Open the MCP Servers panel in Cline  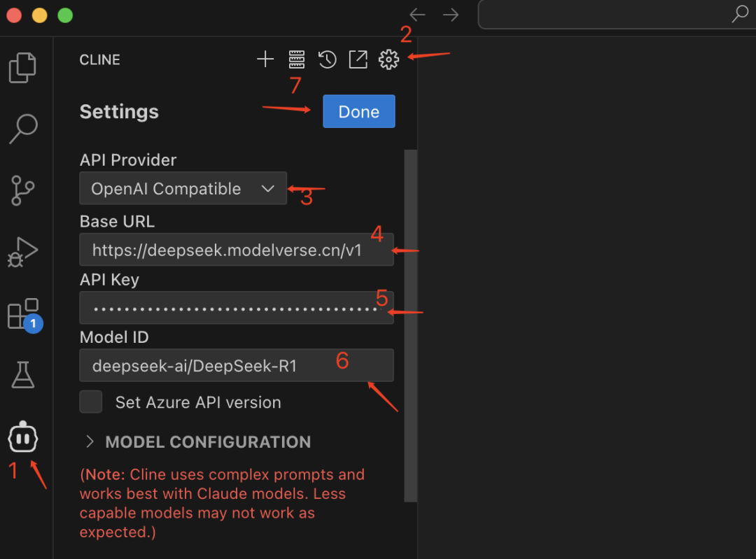pos(296,59)
